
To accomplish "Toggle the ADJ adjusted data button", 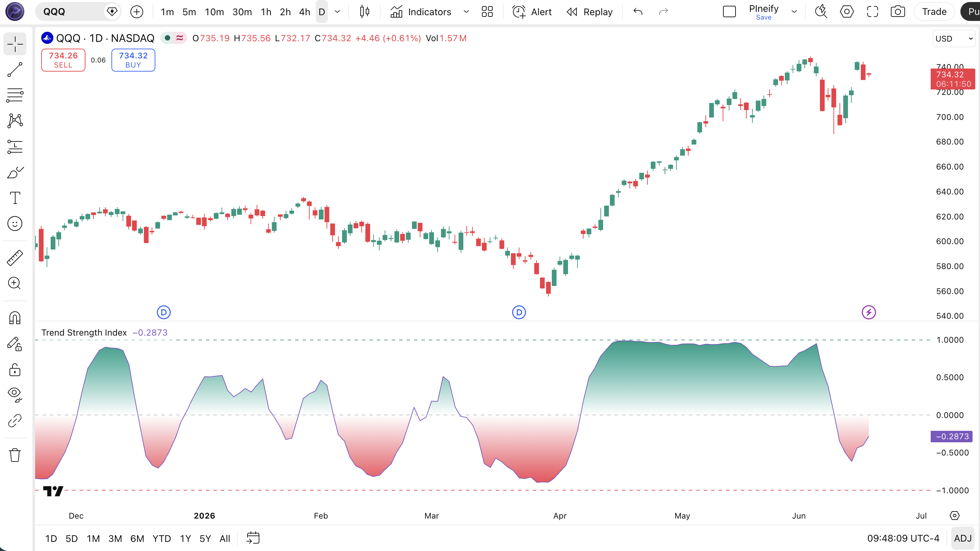I will tap(963, 539).
